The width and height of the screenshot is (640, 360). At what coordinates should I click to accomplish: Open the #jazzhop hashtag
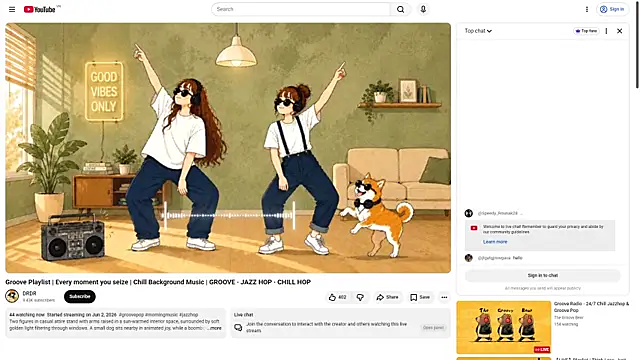coord(188,315)
